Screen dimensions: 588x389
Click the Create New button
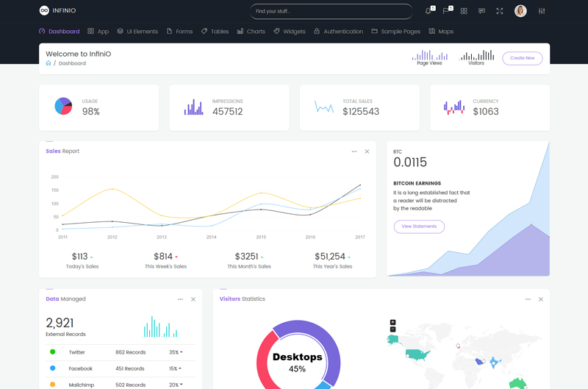coord(523,58)
